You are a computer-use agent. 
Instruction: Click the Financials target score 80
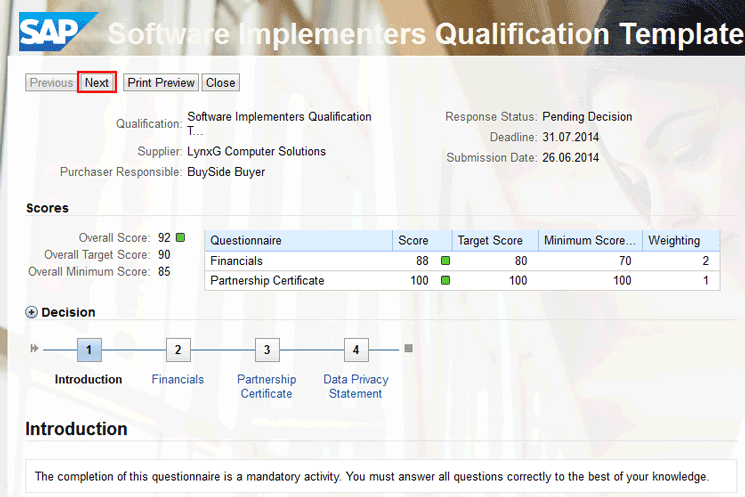(521, 261)
